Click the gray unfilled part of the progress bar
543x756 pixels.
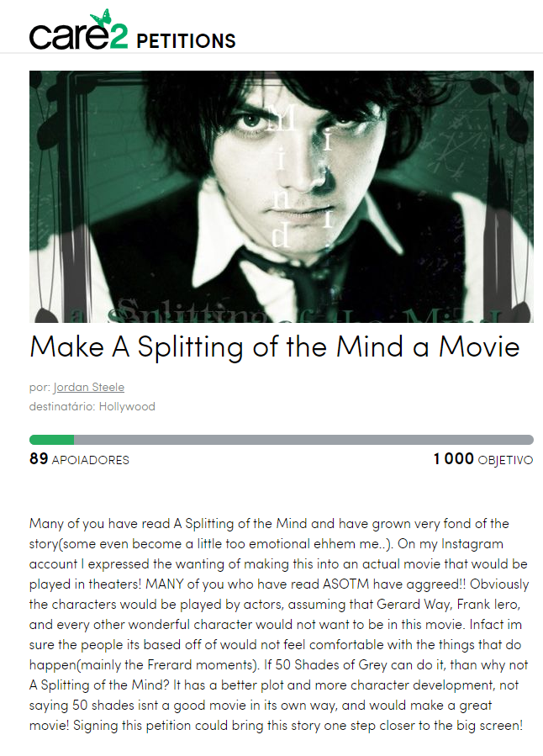(303, 440)
